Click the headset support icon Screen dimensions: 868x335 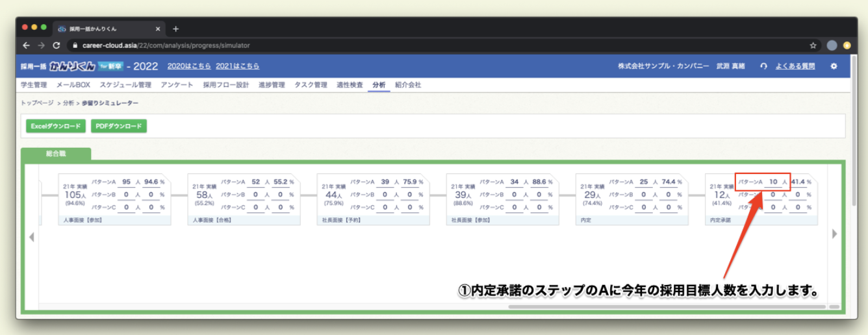pyautogui.click(x=763, y=66)
